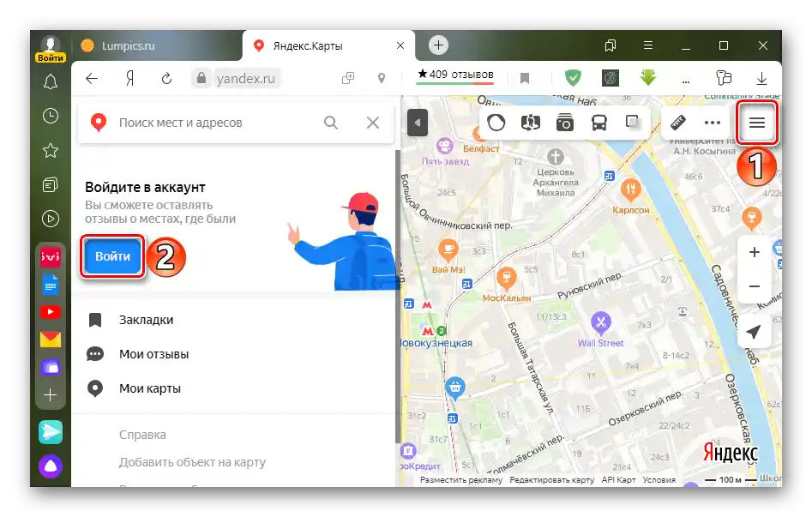Click the Wall Street salon marker
The height and width of the screenshot is (517, 812).
click(x=601, y=324)
